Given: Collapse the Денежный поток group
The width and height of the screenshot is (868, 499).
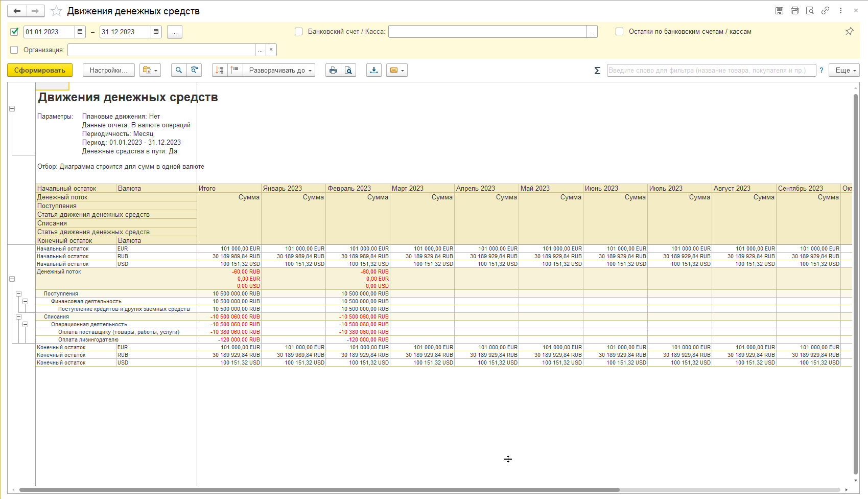Looking at the screenshot, I should point(12,279).
